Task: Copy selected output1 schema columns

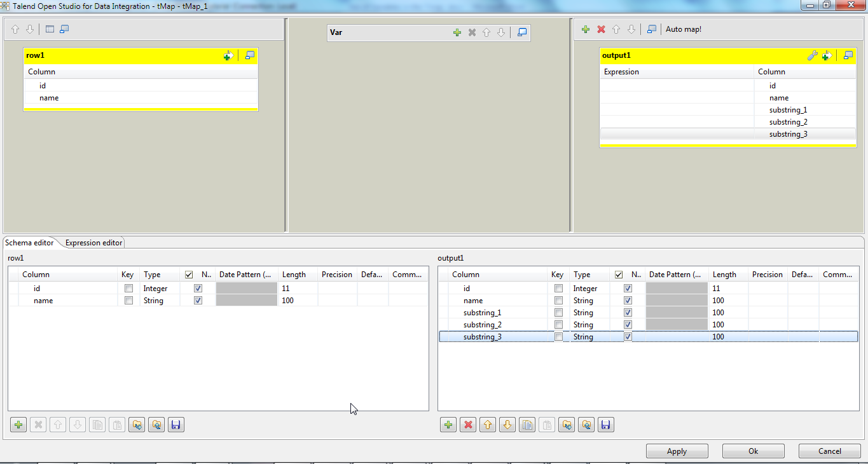Action: 527,425
